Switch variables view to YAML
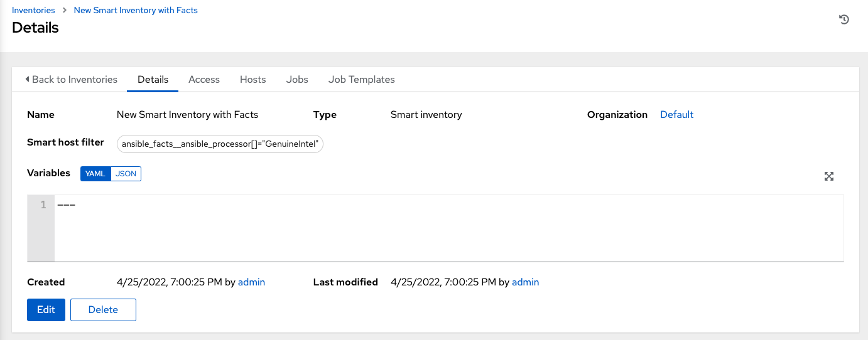 pos(95,174)
